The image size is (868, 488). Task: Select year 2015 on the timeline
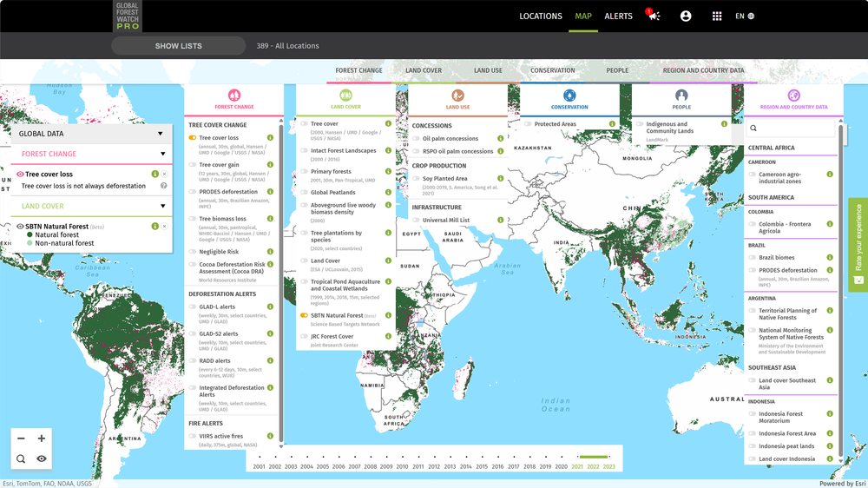point(482,466)
